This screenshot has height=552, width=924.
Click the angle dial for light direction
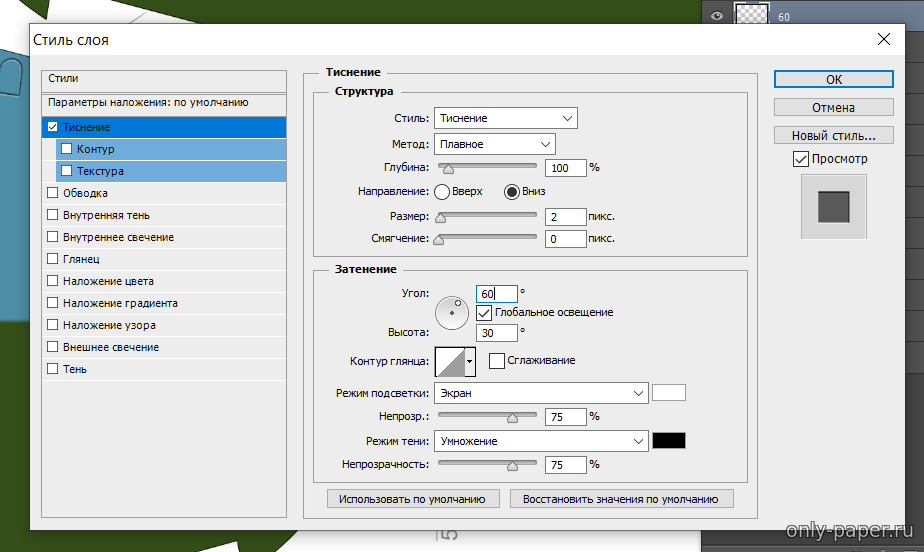click(x=451, y=313)
